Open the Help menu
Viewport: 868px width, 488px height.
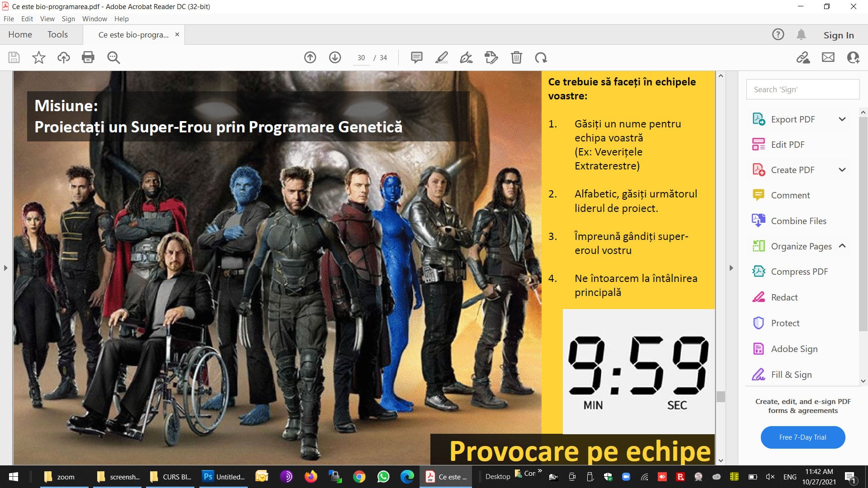pos(121,19)
